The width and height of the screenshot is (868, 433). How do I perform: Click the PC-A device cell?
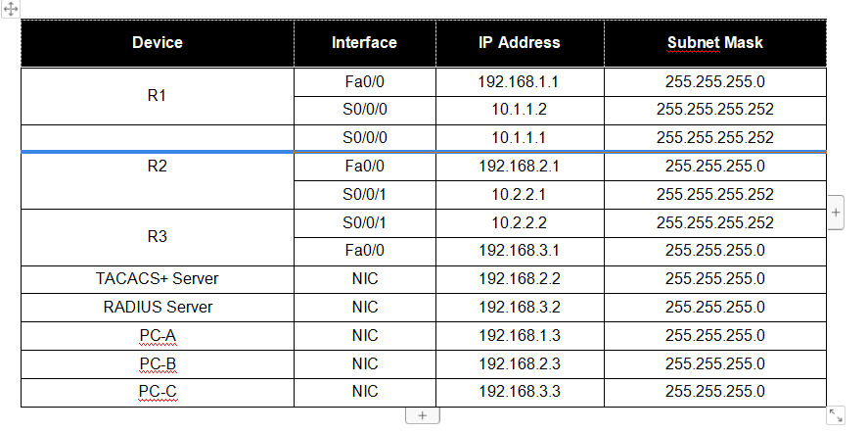158,336
